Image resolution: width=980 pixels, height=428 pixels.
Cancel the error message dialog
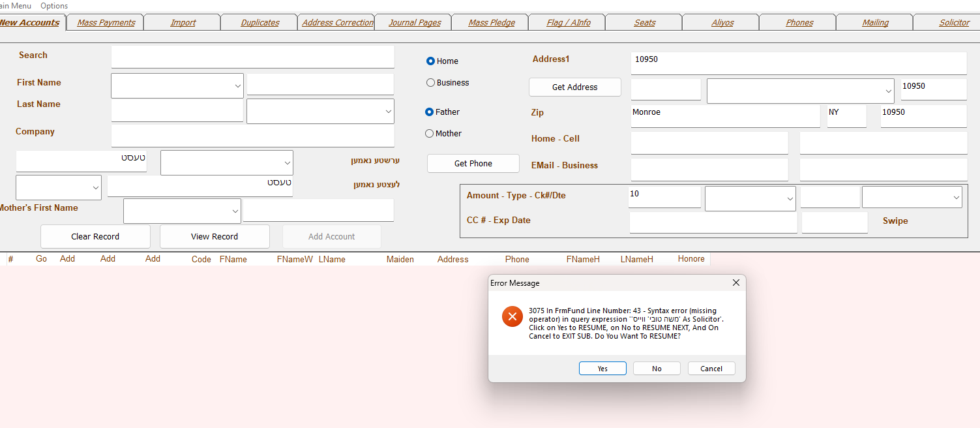click(x=711, y=369)
